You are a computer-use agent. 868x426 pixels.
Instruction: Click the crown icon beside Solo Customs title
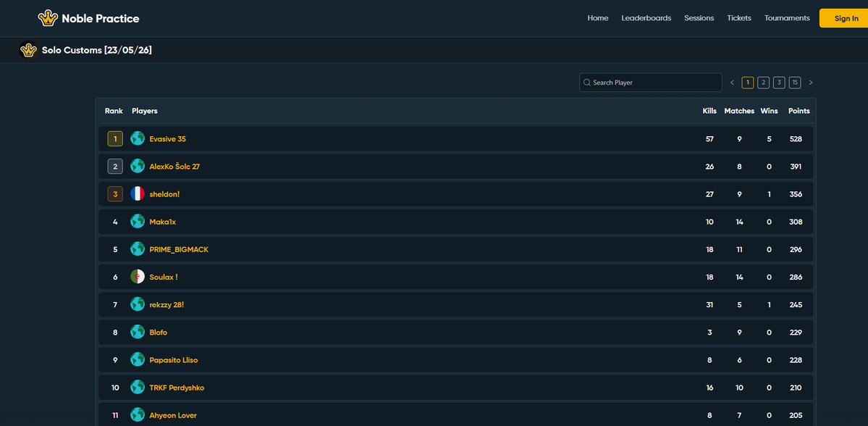(x=28, y=51)
